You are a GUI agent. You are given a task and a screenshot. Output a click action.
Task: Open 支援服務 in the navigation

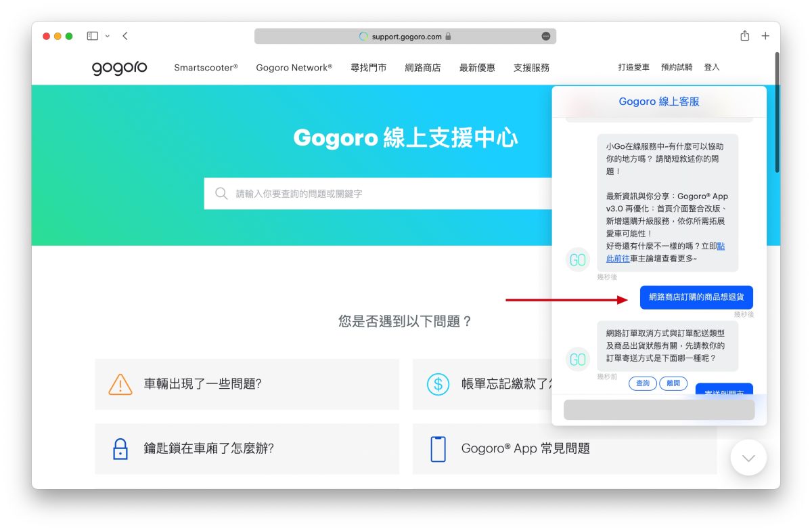click(531, 68)
